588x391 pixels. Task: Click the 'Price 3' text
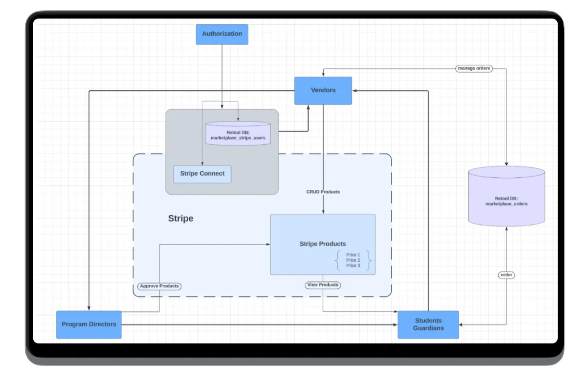point(353,266)
